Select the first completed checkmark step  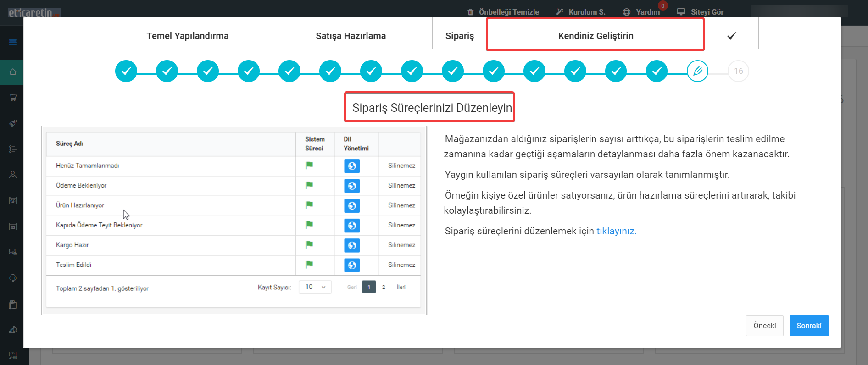point(126,71)
